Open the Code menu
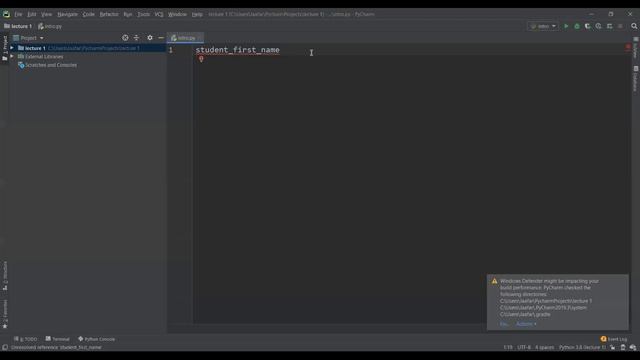640x360 pixels. pyautogui.click(x=89, y=14)
